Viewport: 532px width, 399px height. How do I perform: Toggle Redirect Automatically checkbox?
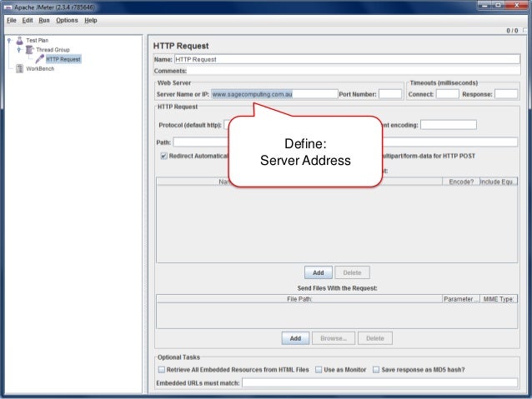click(163, 155)
